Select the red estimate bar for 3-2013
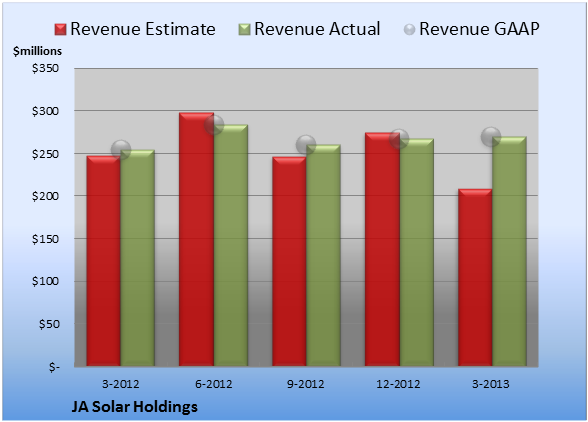 pyautogui.click(x=475, y=278)
